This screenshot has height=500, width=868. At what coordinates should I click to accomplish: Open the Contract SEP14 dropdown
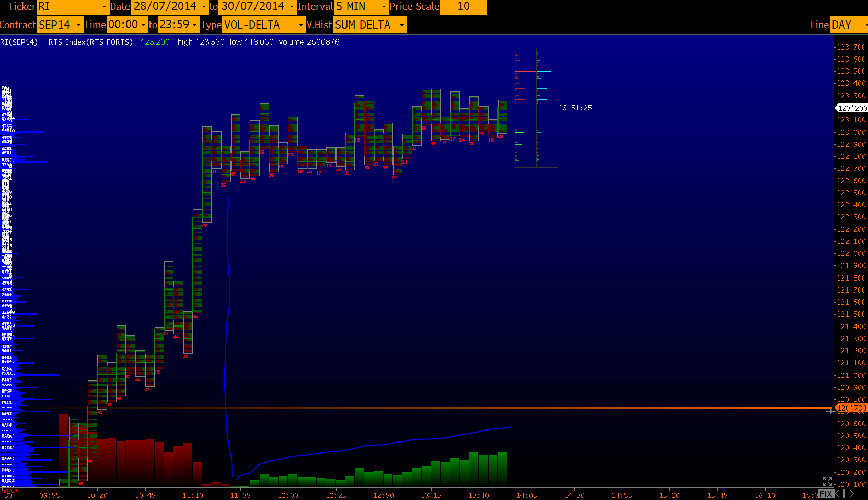click(60, 25)
